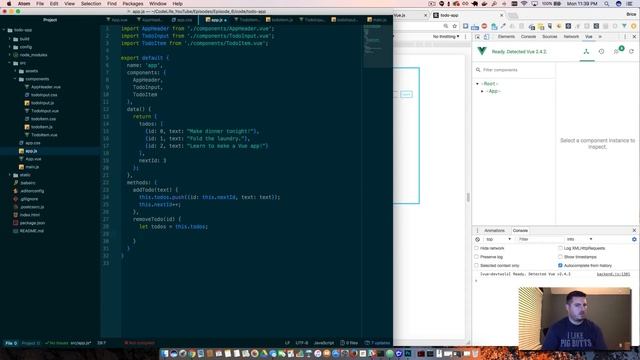Open the drawer three-dot menu beside Animations
Image resolution: width=640 pixels, height=360 pixels.
click(478, 231)
